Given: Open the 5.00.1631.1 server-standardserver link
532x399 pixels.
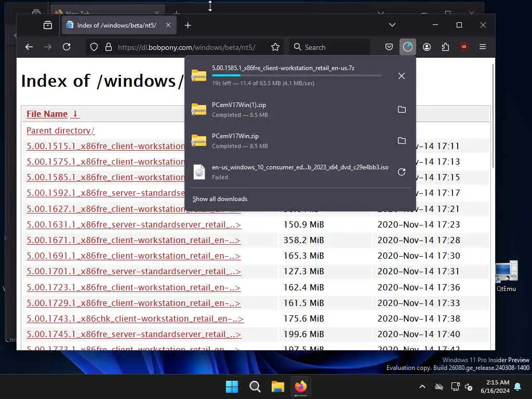Looking at the screenshot, I should tap(134, 224).
